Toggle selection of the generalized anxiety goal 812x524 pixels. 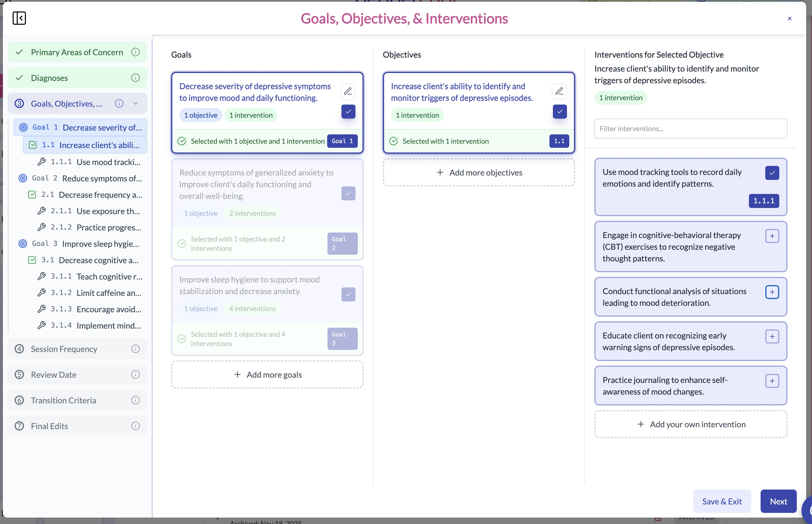[348, 193]
